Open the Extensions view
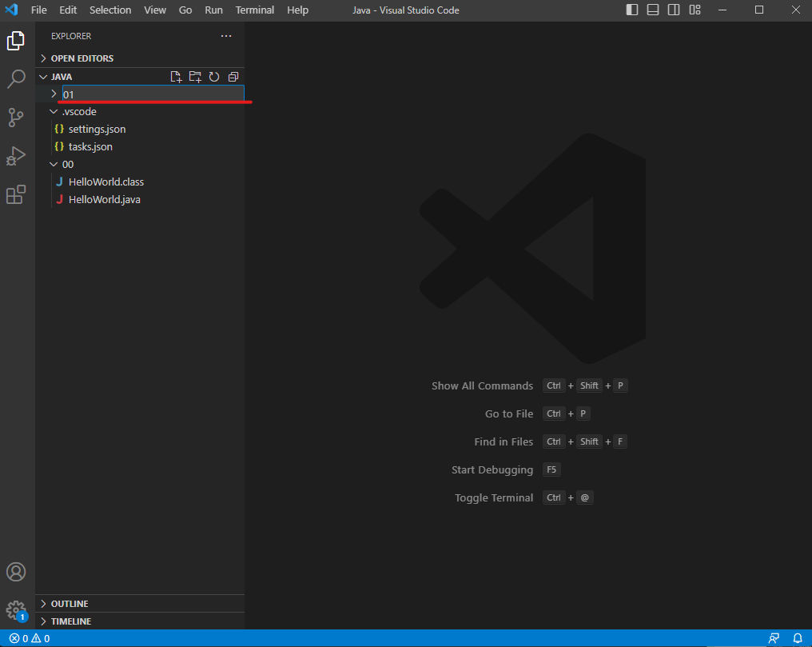The image size is (812, 647). pyautogui.click(x=16, y=194)
